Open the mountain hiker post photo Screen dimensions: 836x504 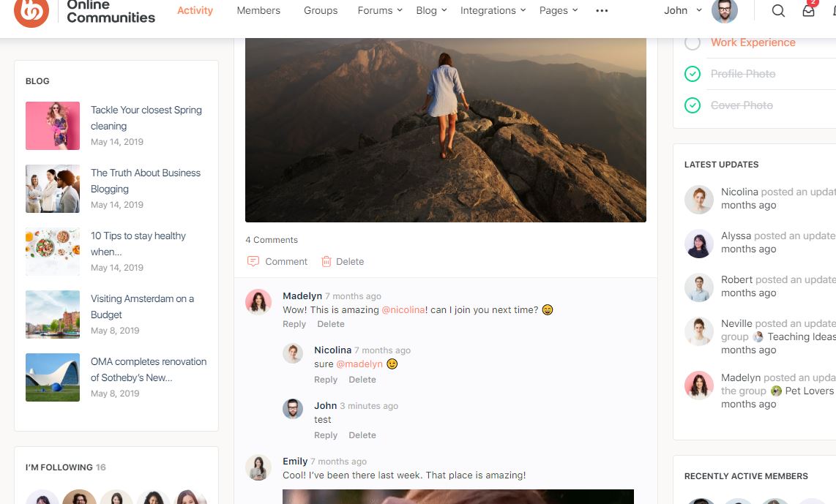[446, 130]
